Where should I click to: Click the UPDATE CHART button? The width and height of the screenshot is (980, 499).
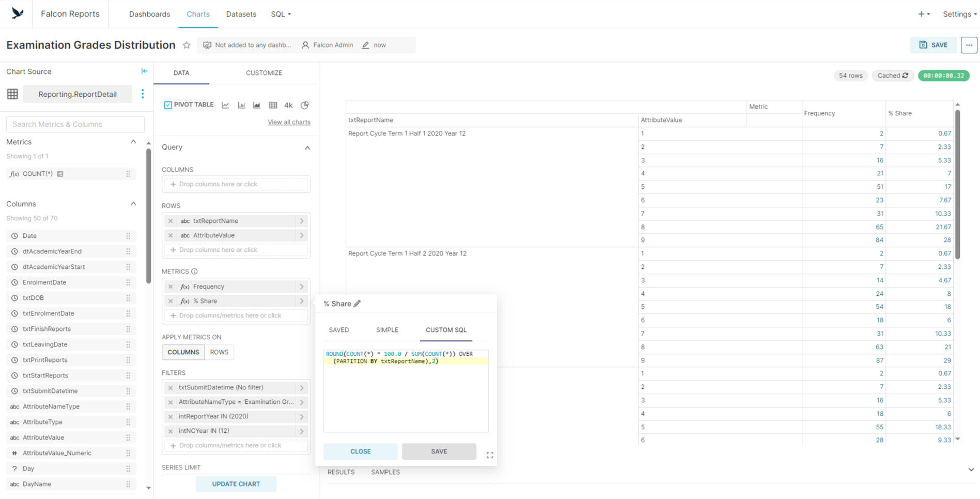coord(236,484)
